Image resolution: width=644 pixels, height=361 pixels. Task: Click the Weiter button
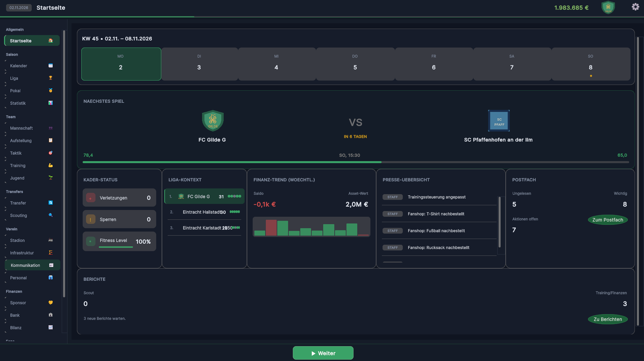point(323,353)
